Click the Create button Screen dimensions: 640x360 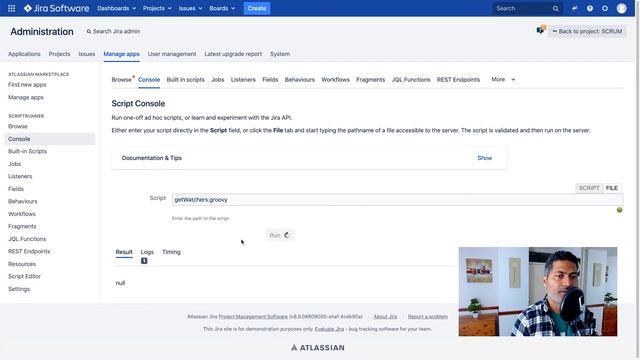257,8
